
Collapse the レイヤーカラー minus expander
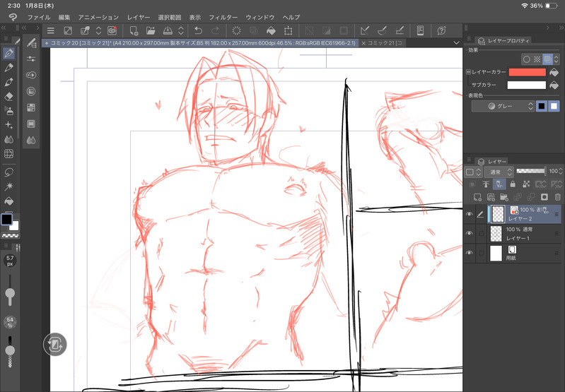(468, 72)
